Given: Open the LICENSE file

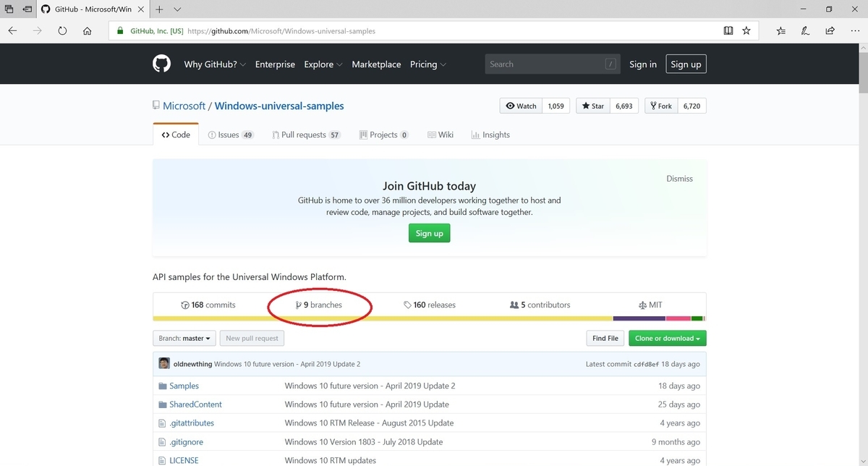Looking at the screenshot, I should 184,460.
